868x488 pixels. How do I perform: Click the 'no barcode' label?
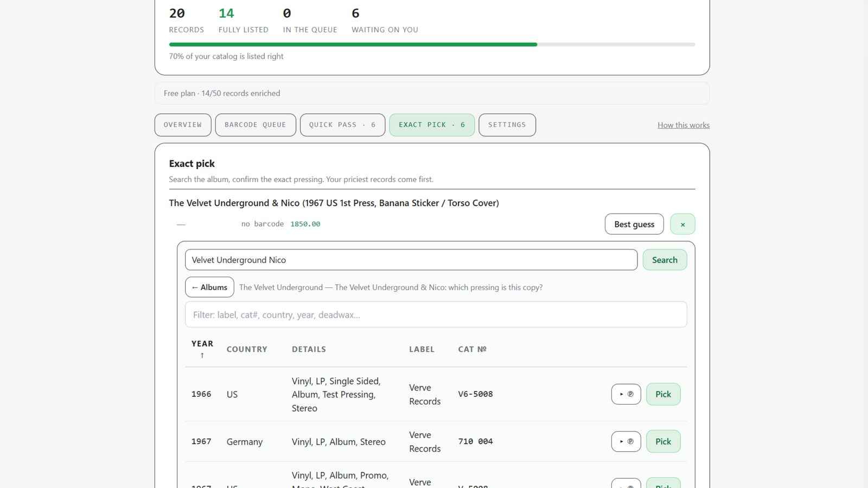point(263,224)
